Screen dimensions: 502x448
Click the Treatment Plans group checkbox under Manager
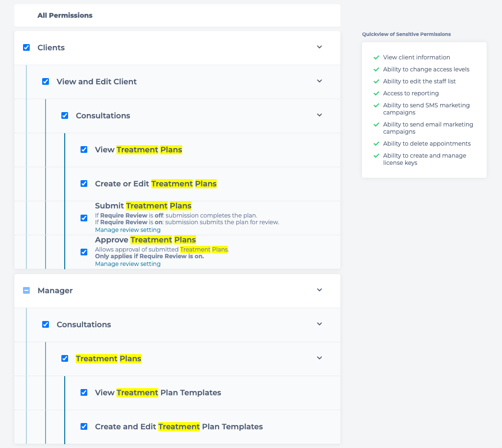pyautogui.click(x=65, y=358)
